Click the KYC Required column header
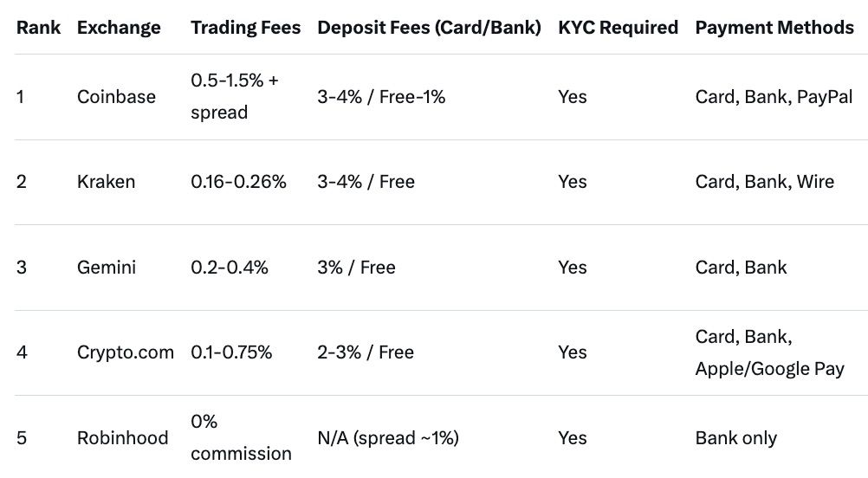This screenshot has width=868, height=478. [618, 28]
